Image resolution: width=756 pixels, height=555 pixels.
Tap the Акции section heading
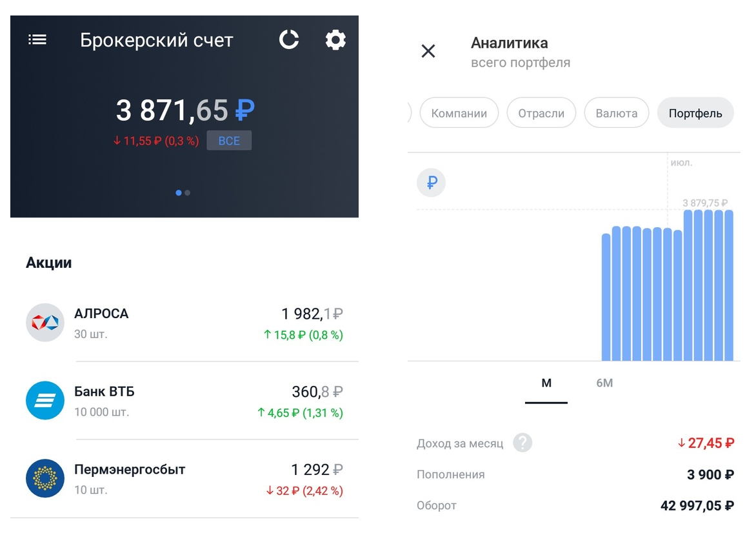pyautogui.click(x=48, y=263)
